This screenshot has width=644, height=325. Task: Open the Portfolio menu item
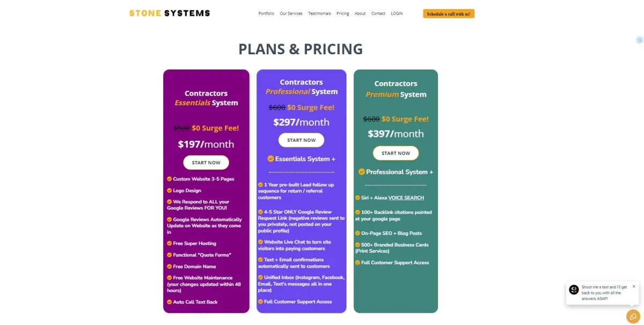coord(266,13)
